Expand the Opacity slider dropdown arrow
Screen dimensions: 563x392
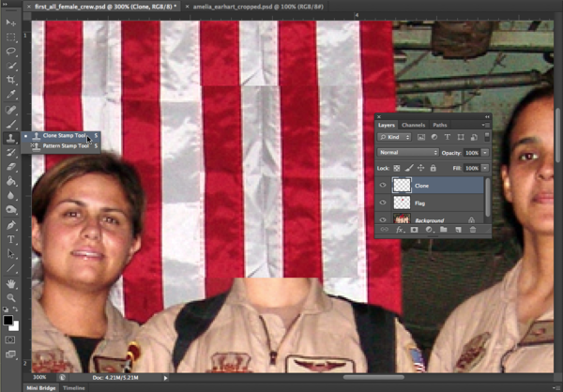[484, 152]
